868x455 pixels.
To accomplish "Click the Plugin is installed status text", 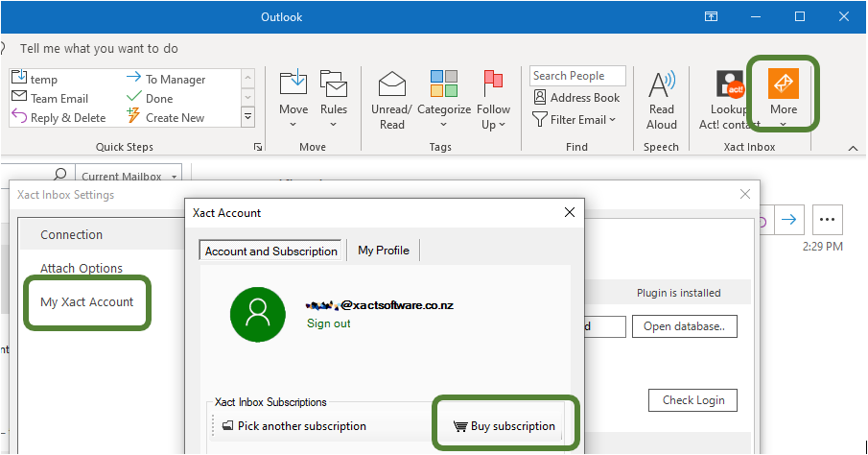I will (678, 293).
